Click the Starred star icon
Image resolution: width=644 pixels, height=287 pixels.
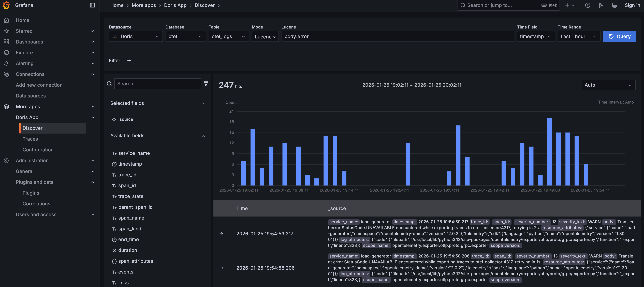click(7, 31)
